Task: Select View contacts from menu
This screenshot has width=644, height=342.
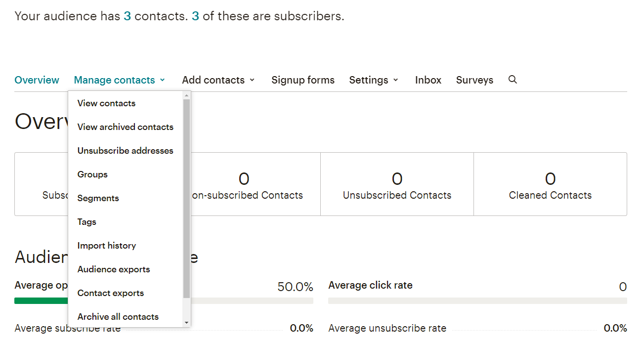Action: tap(106, 103)
